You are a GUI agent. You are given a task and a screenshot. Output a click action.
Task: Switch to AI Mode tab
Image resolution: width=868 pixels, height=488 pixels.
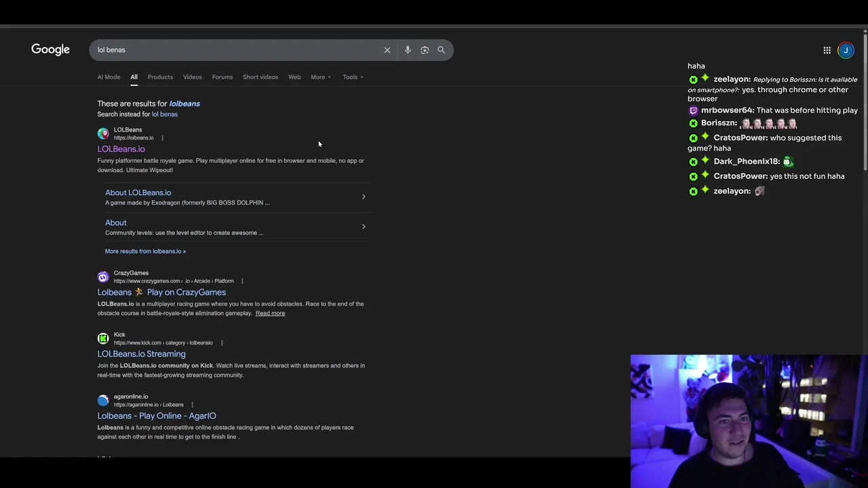(x=108, y=77)
